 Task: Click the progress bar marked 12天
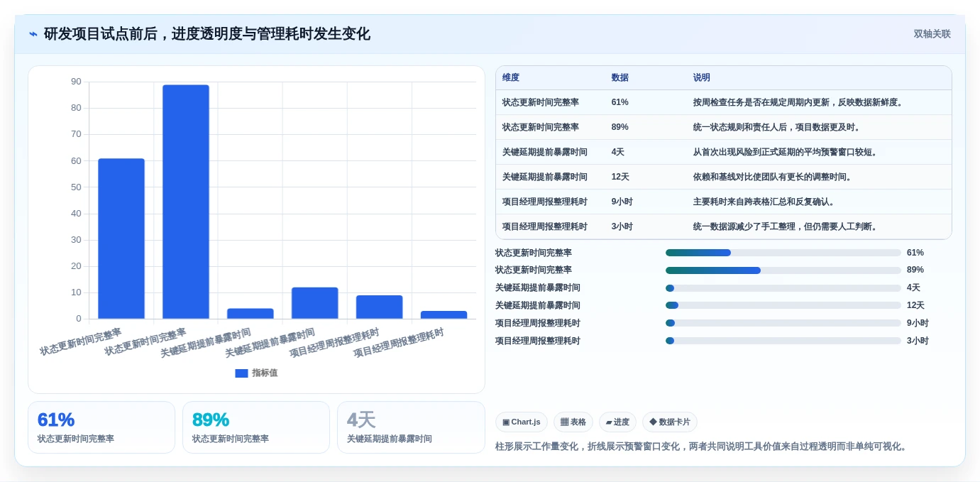[x=783, y=305]
